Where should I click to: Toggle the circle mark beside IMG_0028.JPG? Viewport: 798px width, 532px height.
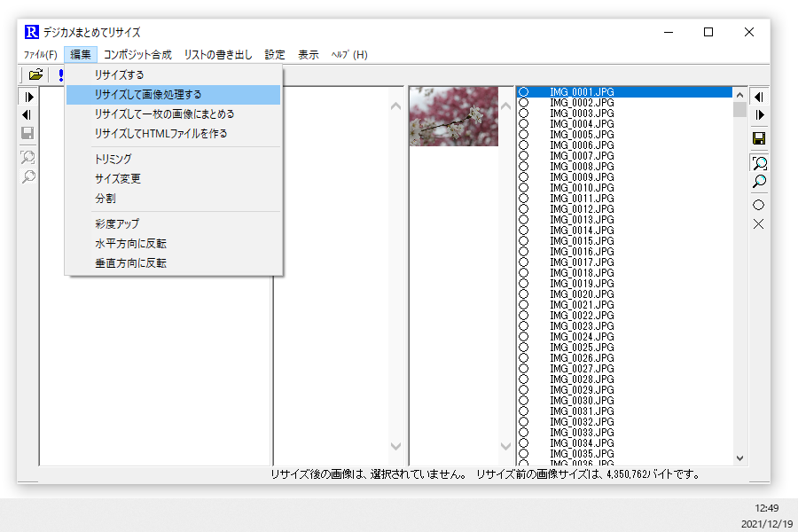coord(524,379)
